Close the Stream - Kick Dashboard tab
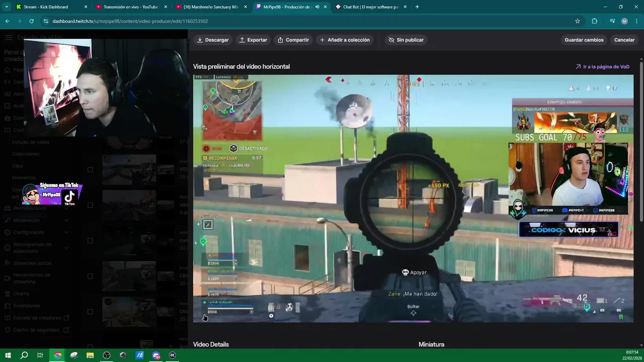This screenshot has height=362, width=644. (86, 7)
